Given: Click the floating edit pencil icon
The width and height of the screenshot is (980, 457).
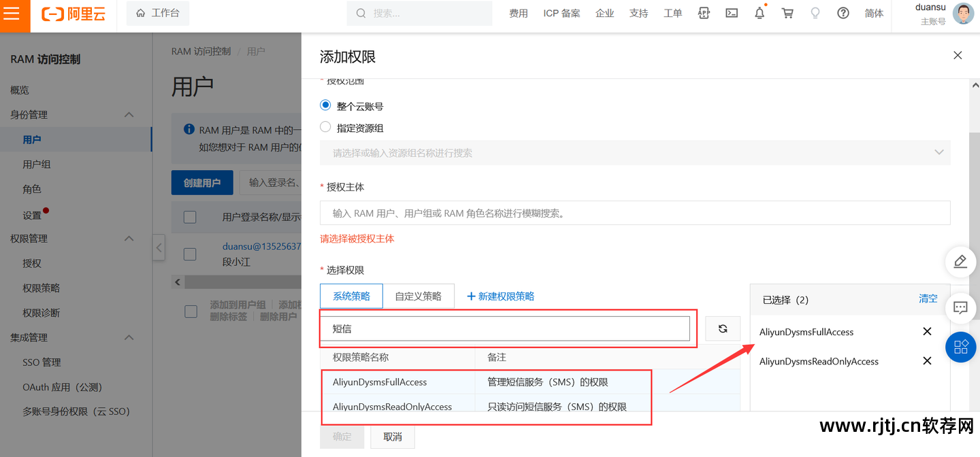Looking at the screenshot, I should [960, 262].
